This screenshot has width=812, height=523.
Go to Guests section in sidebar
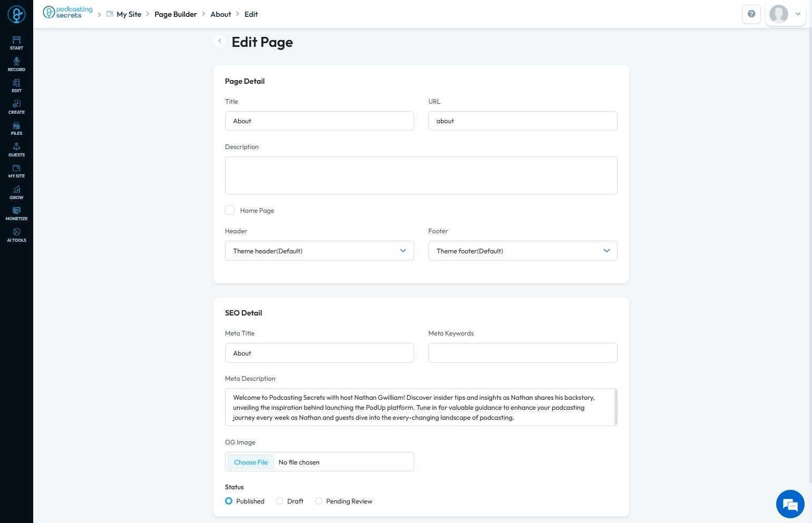tap(16, 150)
